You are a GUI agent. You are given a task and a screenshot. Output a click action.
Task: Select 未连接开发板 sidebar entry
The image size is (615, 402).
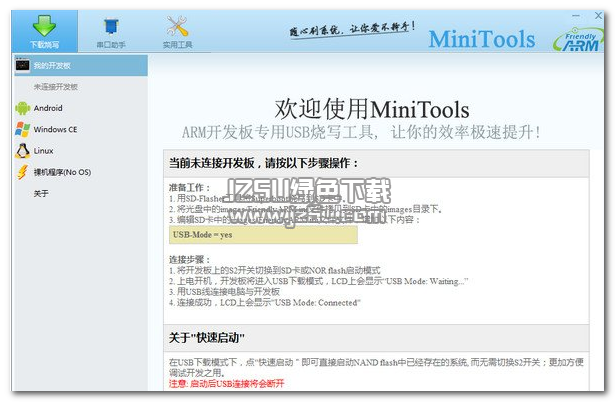pos(56,87)
